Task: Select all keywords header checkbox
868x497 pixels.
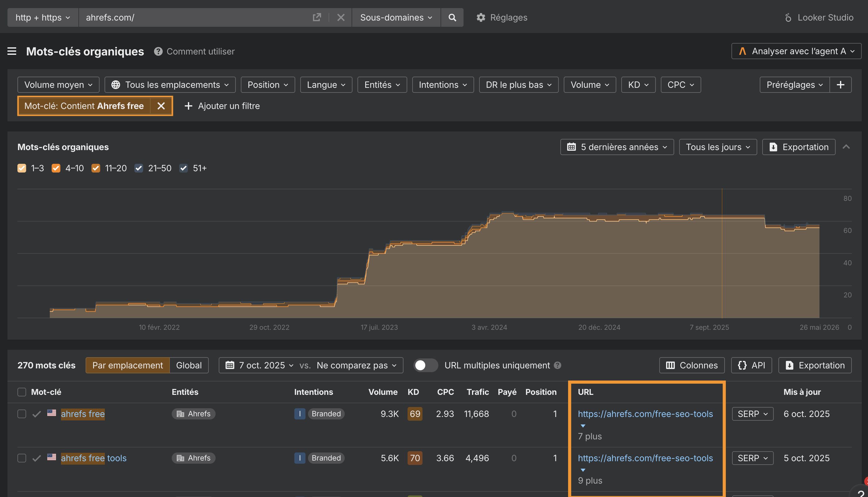Action: [22, 392]
